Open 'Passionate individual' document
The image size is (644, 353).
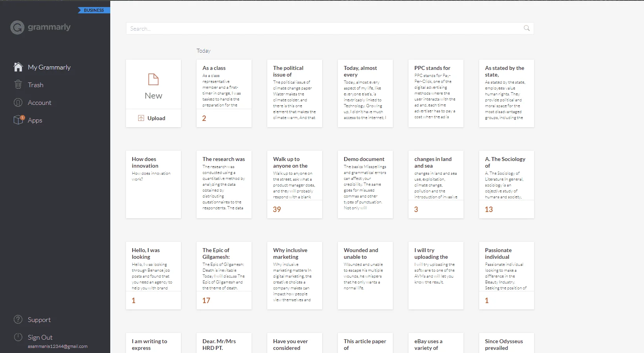507,276
